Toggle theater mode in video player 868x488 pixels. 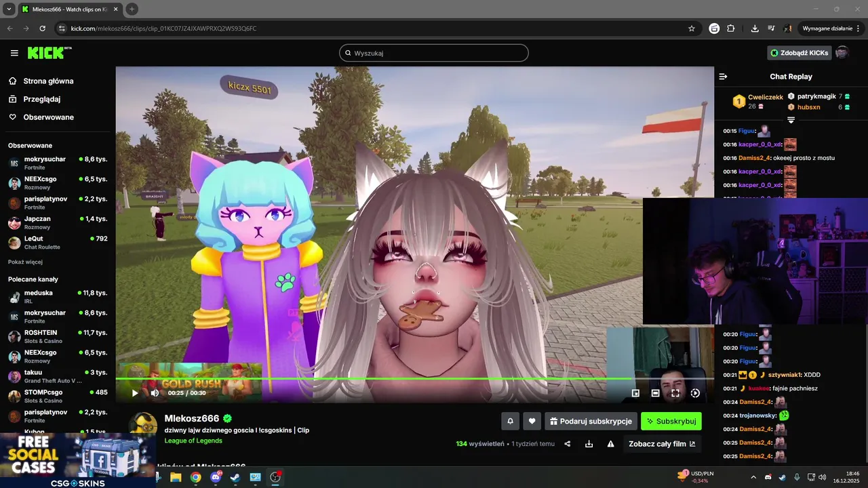656,393
